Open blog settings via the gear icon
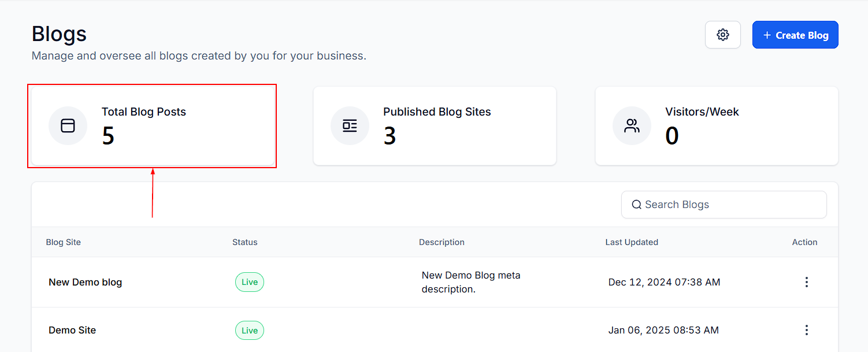Image resolution: width=868 pixels, height=352 pixels. coord(722,35)
